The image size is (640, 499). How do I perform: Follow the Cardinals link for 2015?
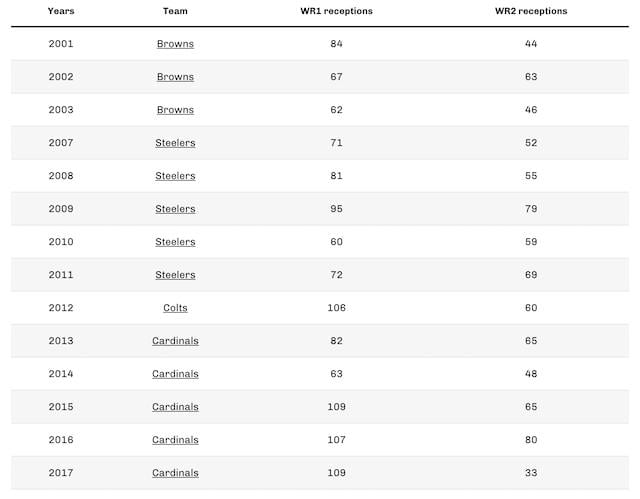[175, 407]
